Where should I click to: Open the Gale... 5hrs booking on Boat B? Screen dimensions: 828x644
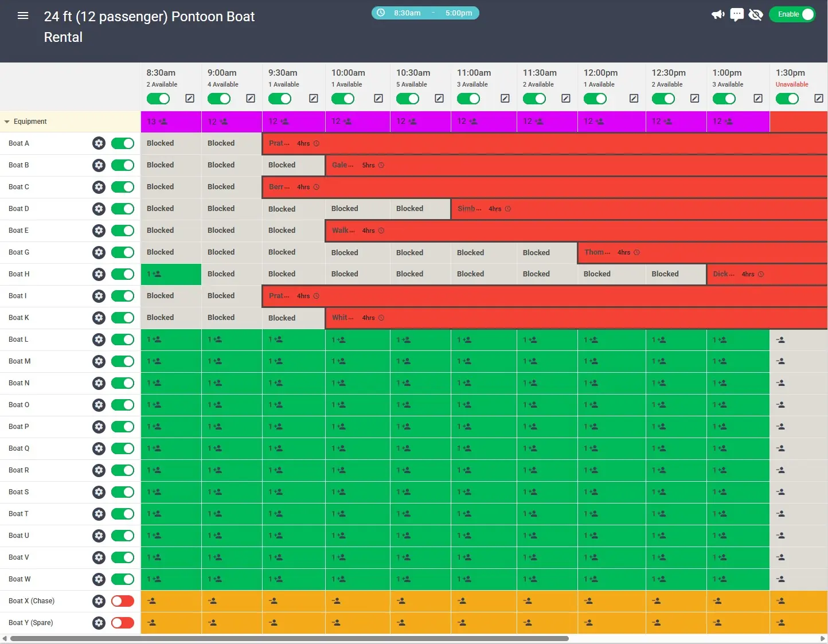(x=576, y=165)
